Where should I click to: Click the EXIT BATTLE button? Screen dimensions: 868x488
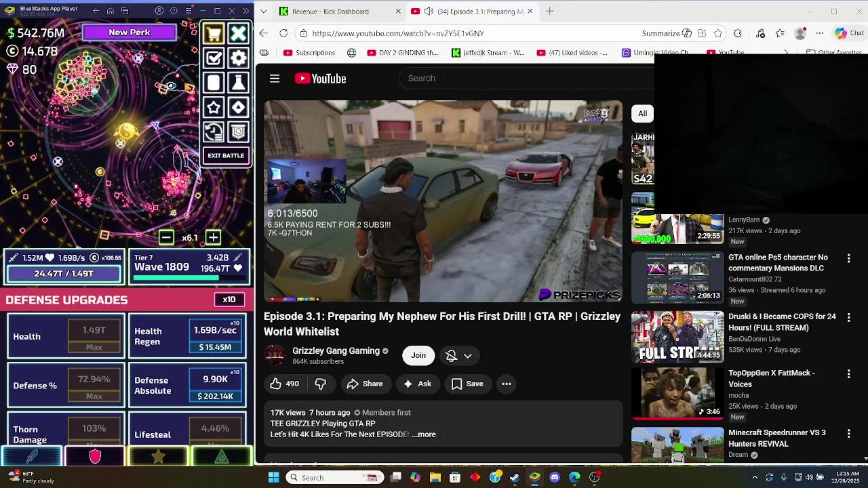226,155
